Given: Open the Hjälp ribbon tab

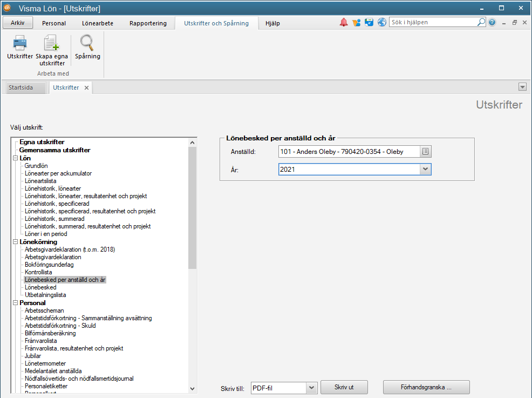Looking at the screenshot, I should (272, 23).
